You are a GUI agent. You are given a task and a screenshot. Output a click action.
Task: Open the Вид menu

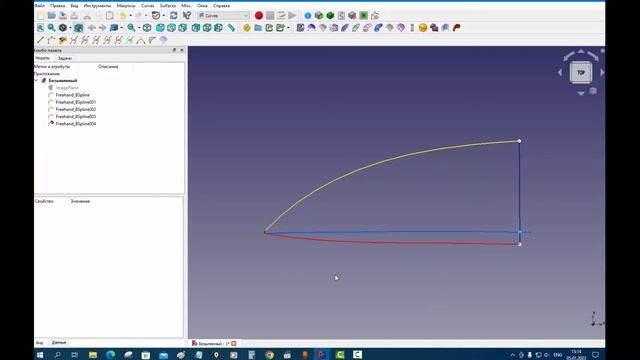(74, 6)
